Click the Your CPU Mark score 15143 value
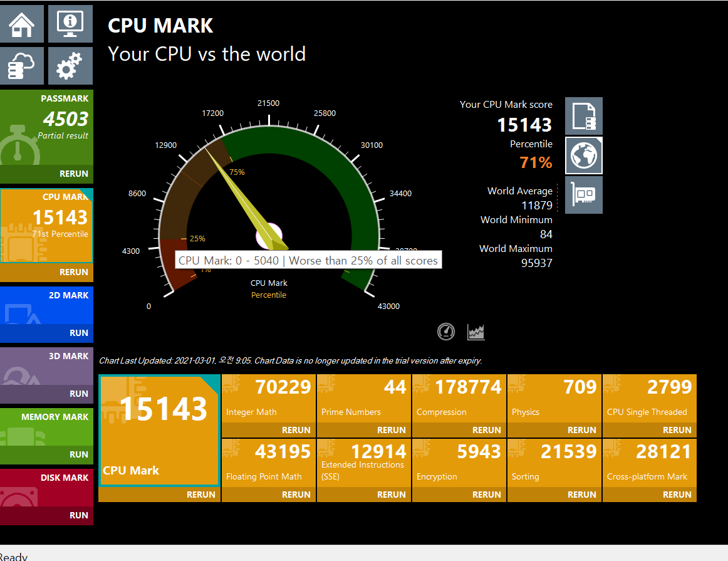 pyautogui.click(x=524, y=125)
